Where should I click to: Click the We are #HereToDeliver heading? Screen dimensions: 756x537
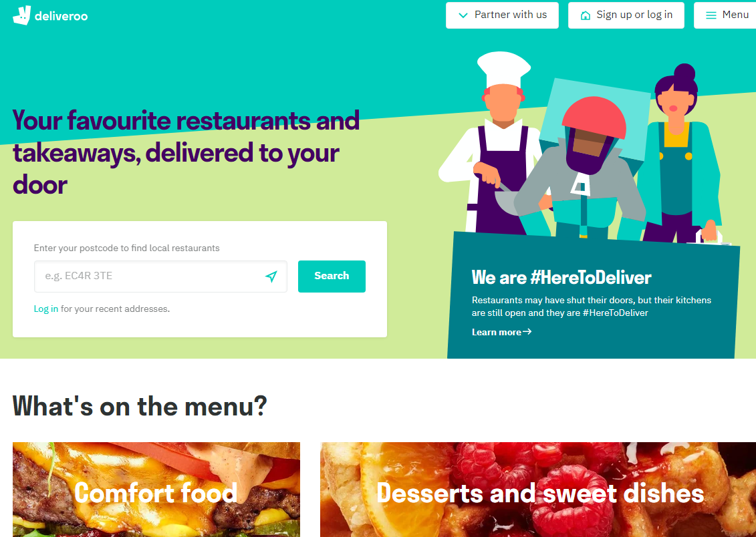(x=561, y=277)
